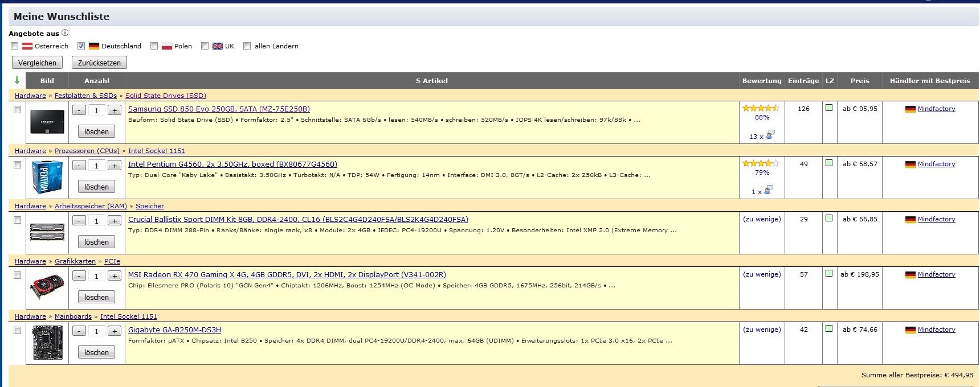
Task: Click the green sort arrow in table header
Action: (17, 80)
